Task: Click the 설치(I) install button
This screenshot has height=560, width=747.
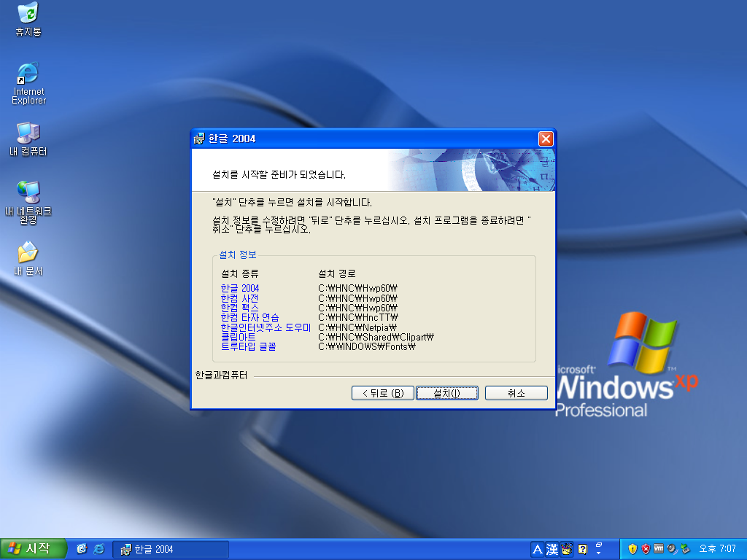Action: pyautogui.click(x=447, y=393)
